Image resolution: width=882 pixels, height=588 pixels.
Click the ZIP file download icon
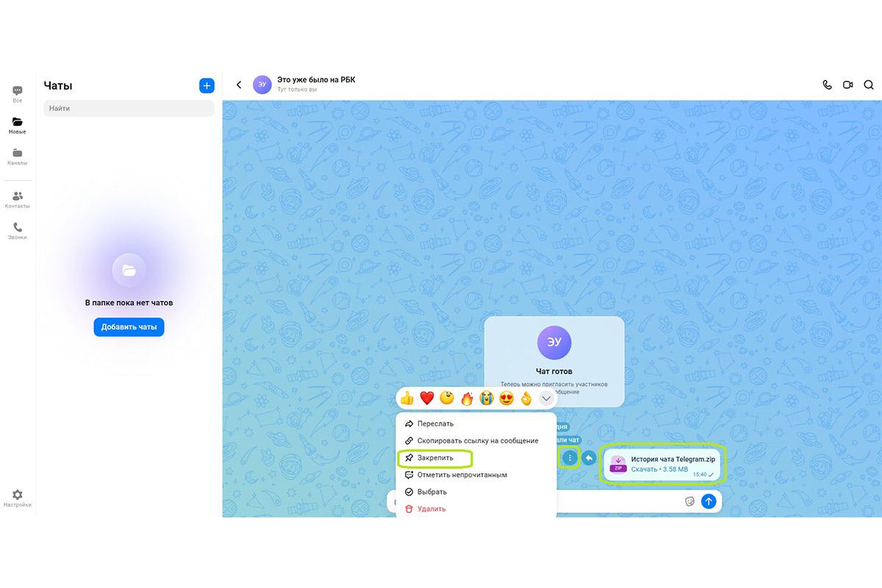click(618, 464)
